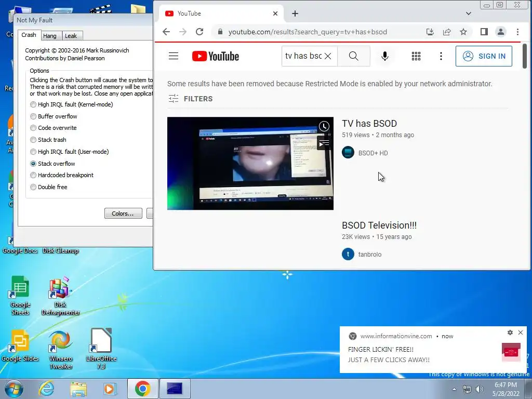Open the Chrome profile avatar
The height and width of the screenshot is (399, 532).
[x=500, y=32]
